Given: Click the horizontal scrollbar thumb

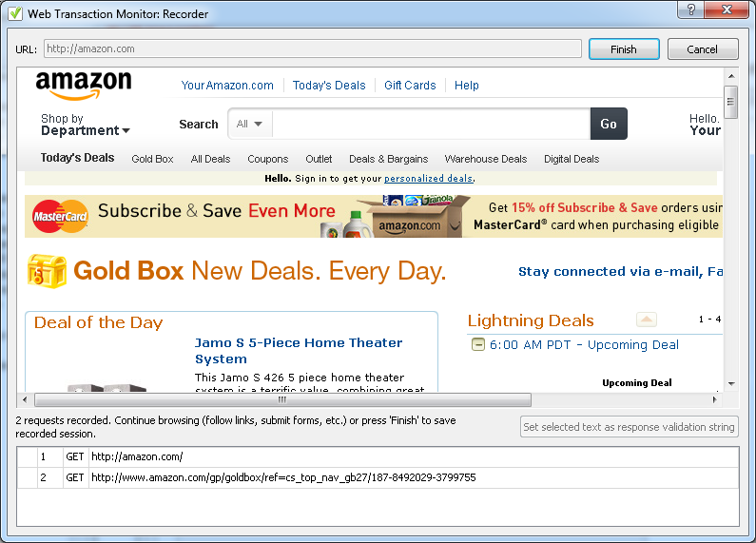Looking at the screenshot, I should click(x=282, y=399).
